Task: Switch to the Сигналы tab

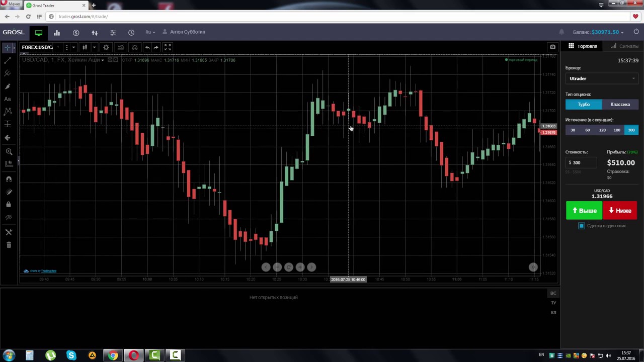Action: pos(625,46)
